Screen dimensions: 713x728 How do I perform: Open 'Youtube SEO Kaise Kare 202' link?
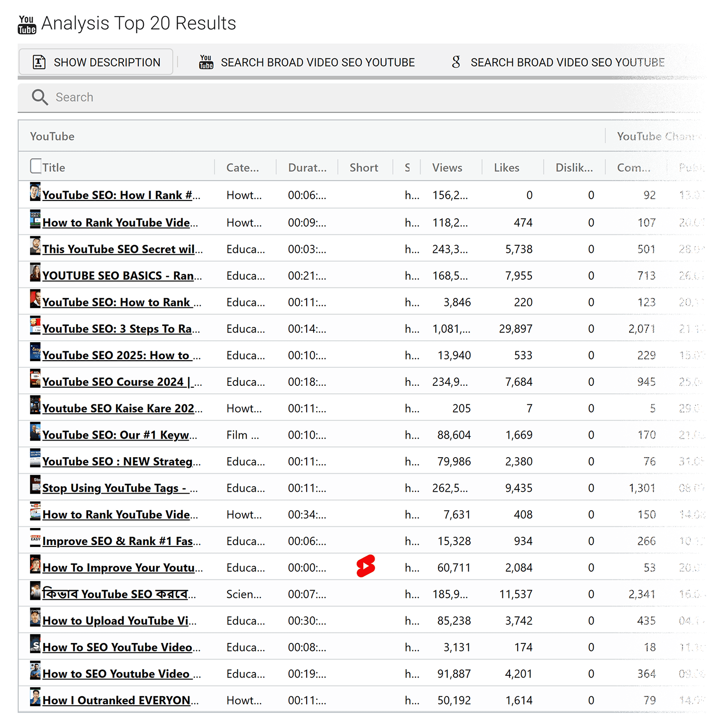122,409
